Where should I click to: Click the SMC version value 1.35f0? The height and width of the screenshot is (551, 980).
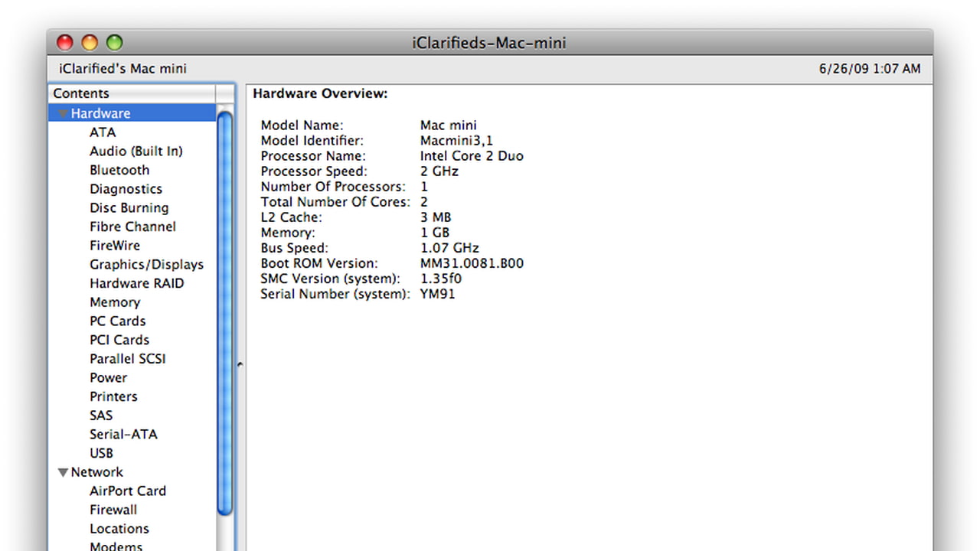pos(441,279)
